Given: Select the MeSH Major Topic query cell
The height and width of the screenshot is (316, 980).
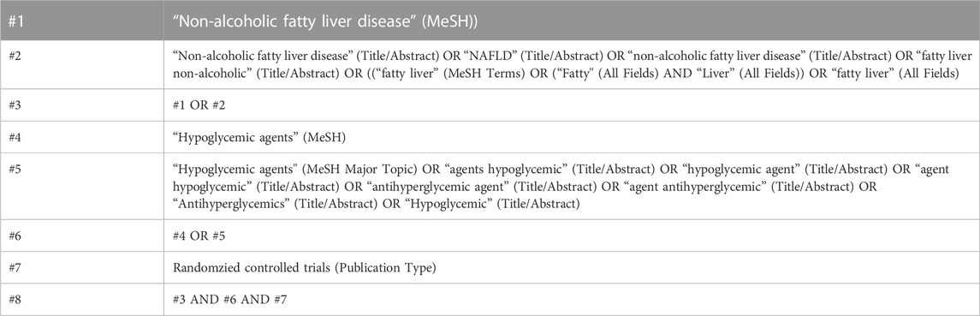Looking at the screenshot, I should click(x=572, y=187).
